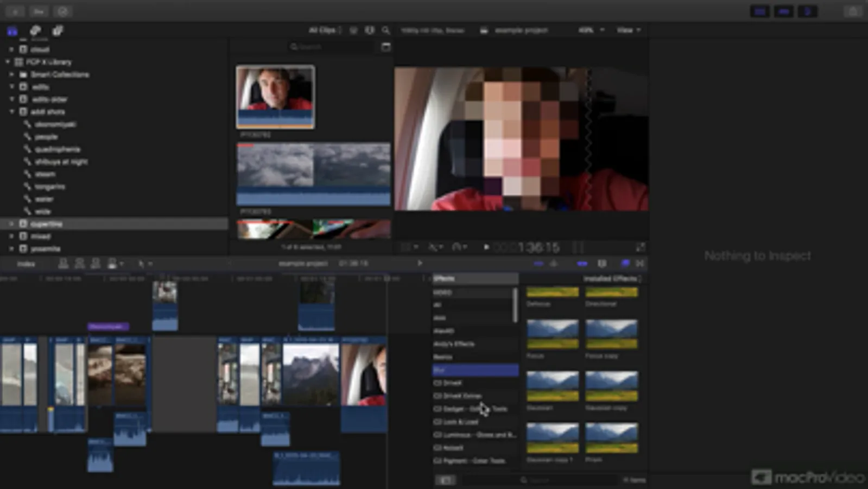
Task: Click the effects category list scrollbar
Action: point(515,305)
